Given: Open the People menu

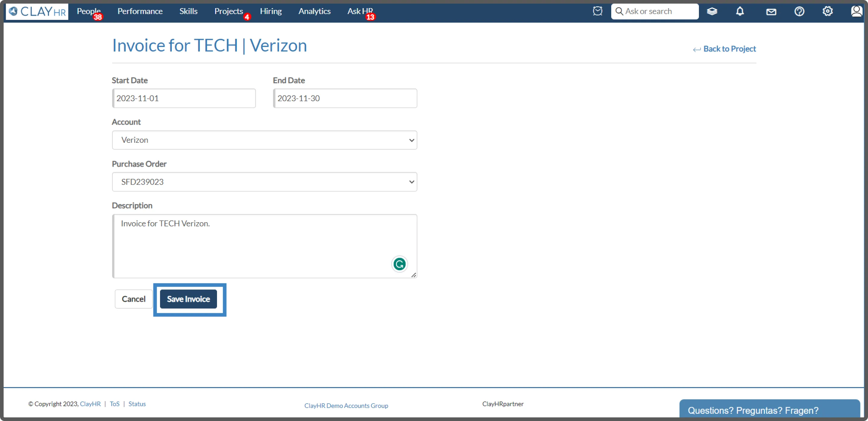Looking at the screenshot, I should click(88, 11).
